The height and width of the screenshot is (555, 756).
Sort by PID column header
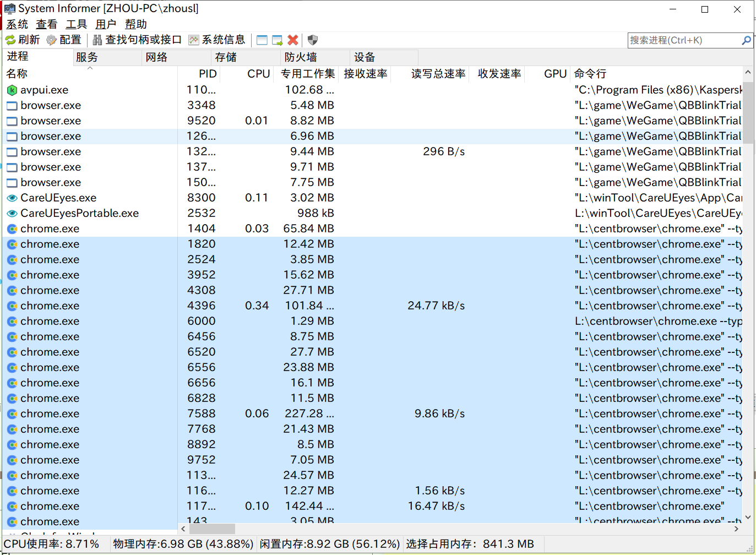pyautogui.click(x=208, y=74)
